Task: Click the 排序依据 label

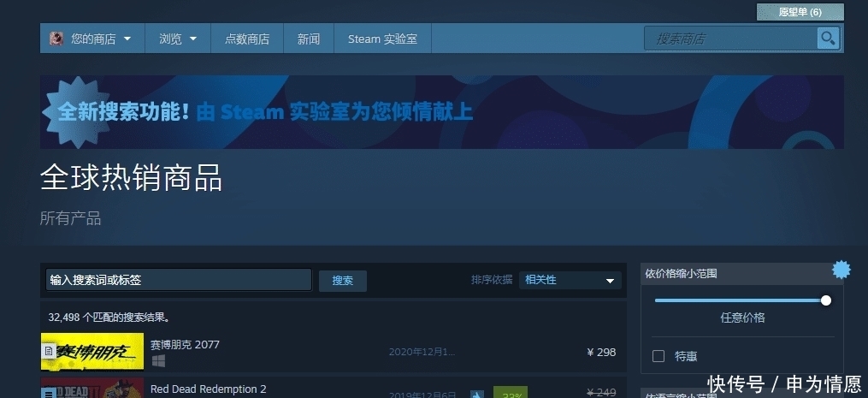Action: click(492, 280)
